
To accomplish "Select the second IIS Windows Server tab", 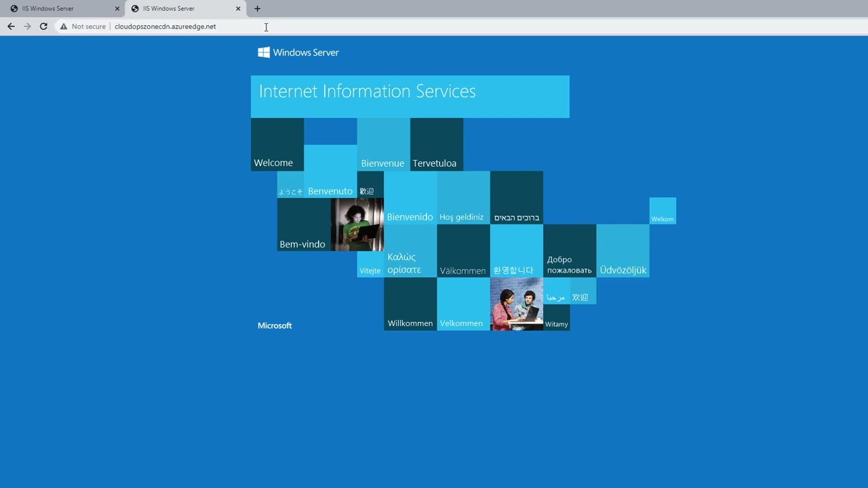I will pos(186,9).
